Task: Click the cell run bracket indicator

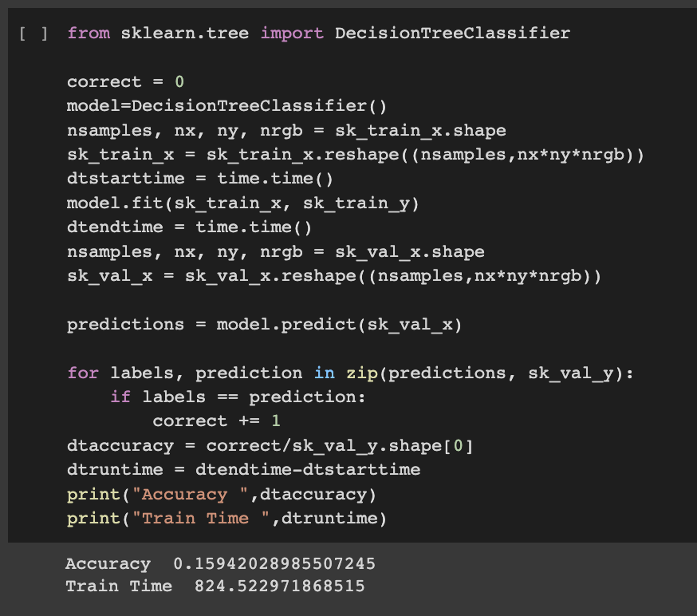Action: 33,34
